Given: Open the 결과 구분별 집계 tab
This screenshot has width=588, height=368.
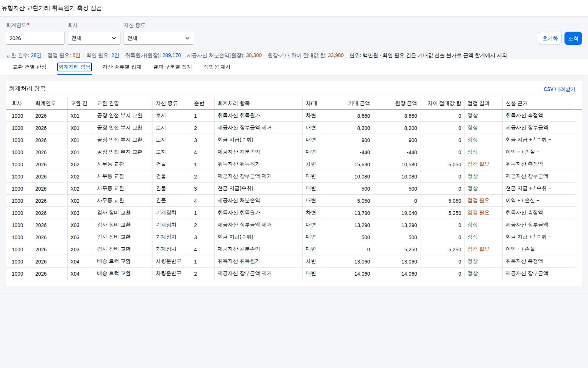Looking at the screenshot, I should pos(172,67).
